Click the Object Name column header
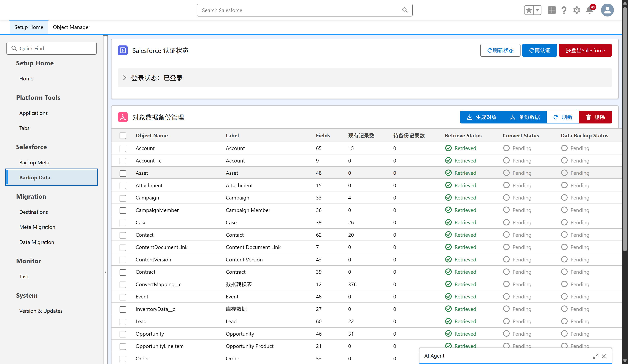This screenshot has width=628, height=364. [x=152, y=135]
